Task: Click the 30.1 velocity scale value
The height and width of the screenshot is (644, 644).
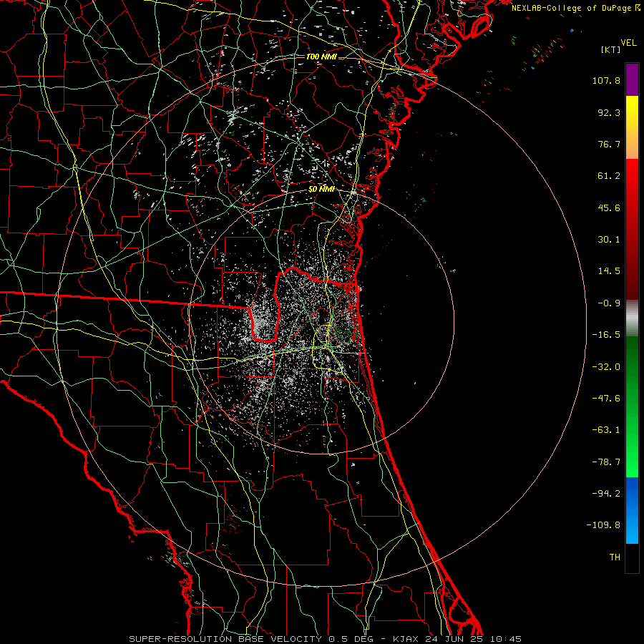Action: (x=609, y=240)
